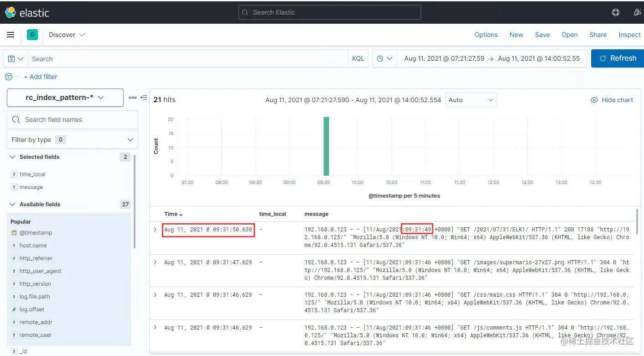Click the help icon in the top bar

[x=615, y=12]
